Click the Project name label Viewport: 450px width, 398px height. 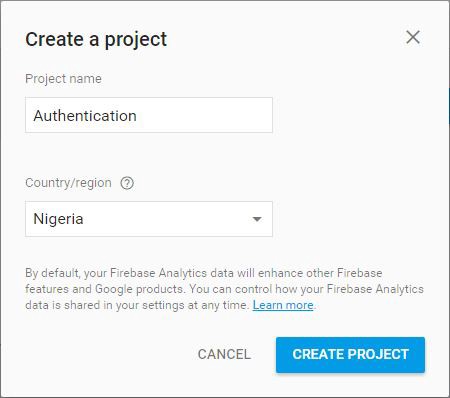pyautogui.click(x=63, y=79)
